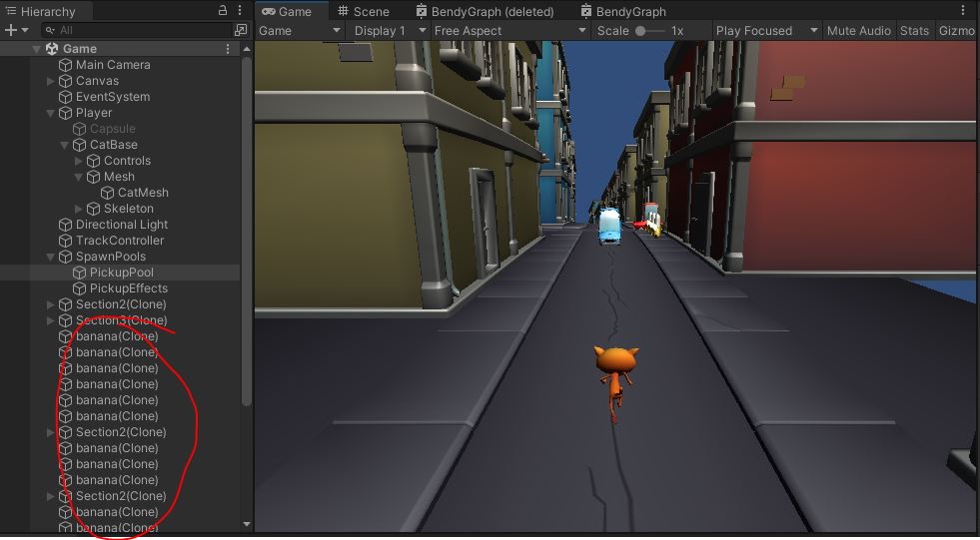Click the Directional Light object icon
Screen dimensions: 980x540
click(x=66, y=225)
